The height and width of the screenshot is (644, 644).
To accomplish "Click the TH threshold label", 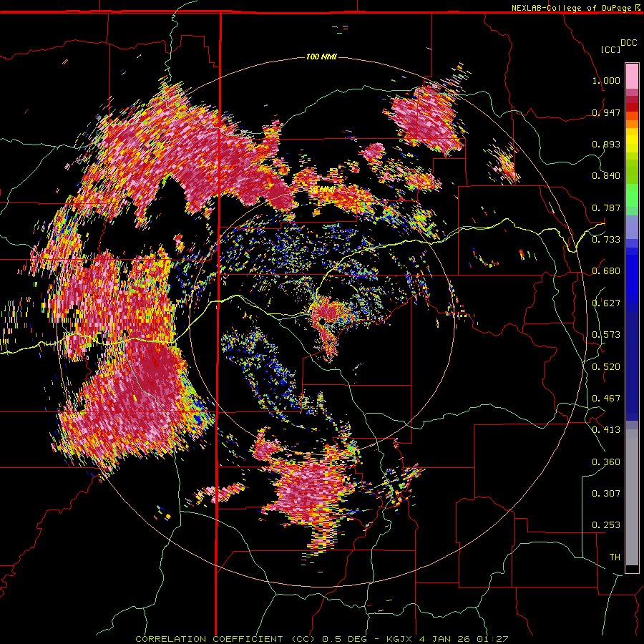I will click(615, 557).
